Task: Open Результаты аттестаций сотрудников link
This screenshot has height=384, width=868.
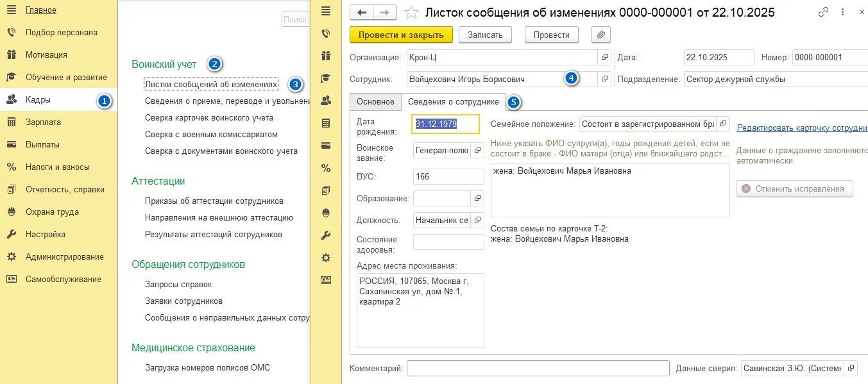Action: tap(214, 235)
